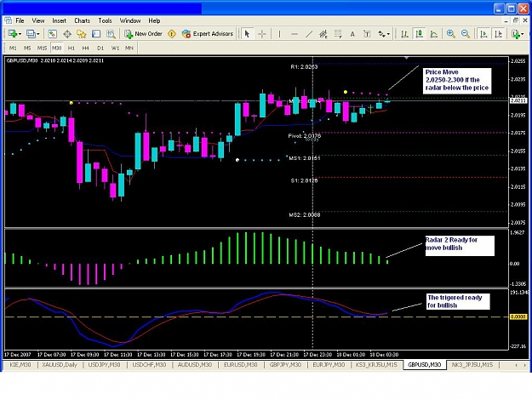Image resolution: width=532 pixels, height=399 pixels.
Task: Switch to the EURJPY,M30 chart tab
Action: (329, 365)
